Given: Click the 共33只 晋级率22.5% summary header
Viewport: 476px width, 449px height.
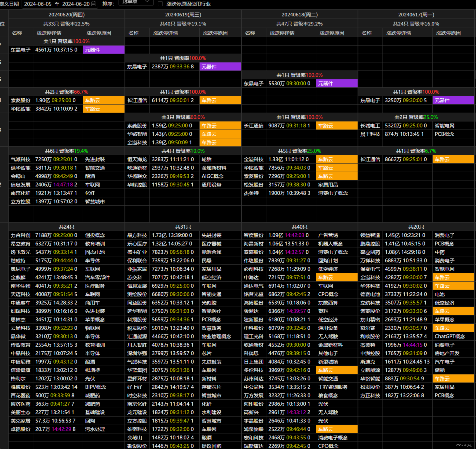Looking at the screenshot, I should pyautogui.click(x=66, y=24).
